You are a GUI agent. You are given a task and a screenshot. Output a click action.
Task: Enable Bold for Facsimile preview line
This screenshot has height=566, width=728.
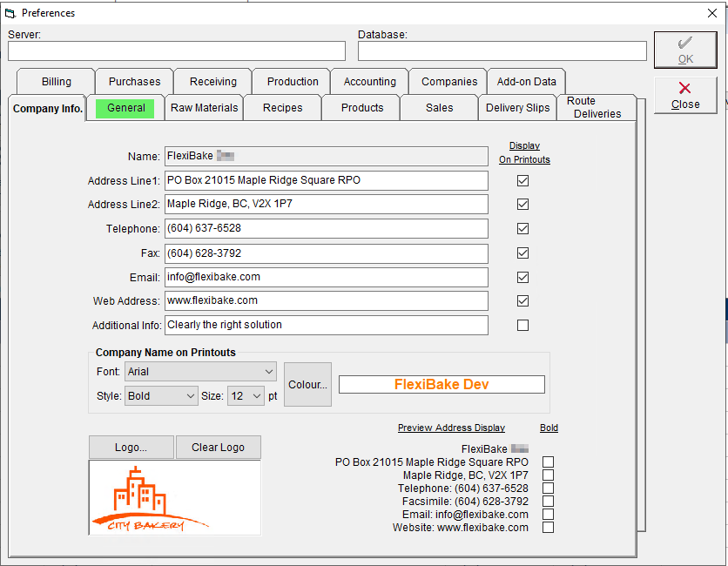[549, 501]
